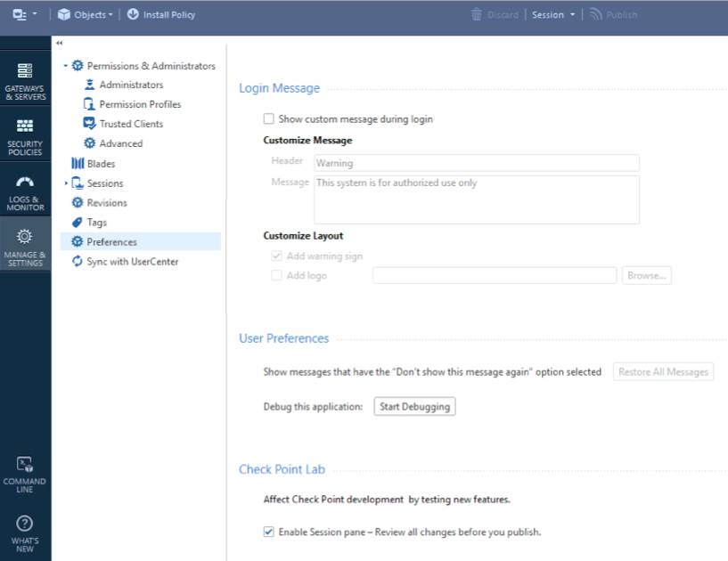Collapse Permissions & Administrators tree node
The width and height of the screenshot is (728, 561).
65,66
